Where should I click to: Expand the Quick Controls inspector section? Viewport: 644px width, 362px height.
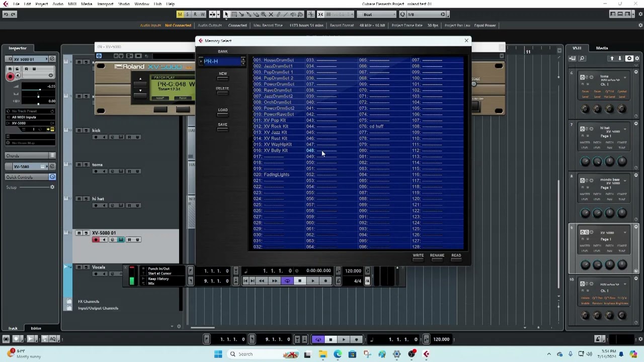point(30,177)
